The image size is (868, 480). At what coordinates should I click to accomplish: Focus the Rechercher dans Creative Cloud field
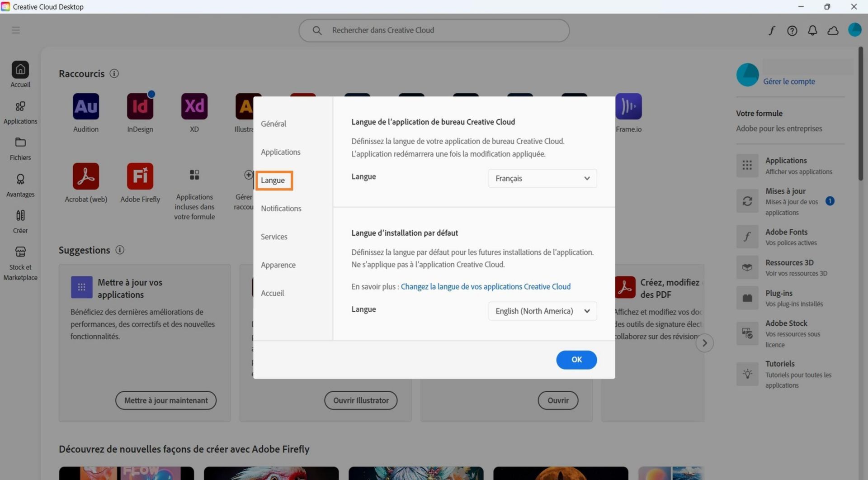coord(434,30)
